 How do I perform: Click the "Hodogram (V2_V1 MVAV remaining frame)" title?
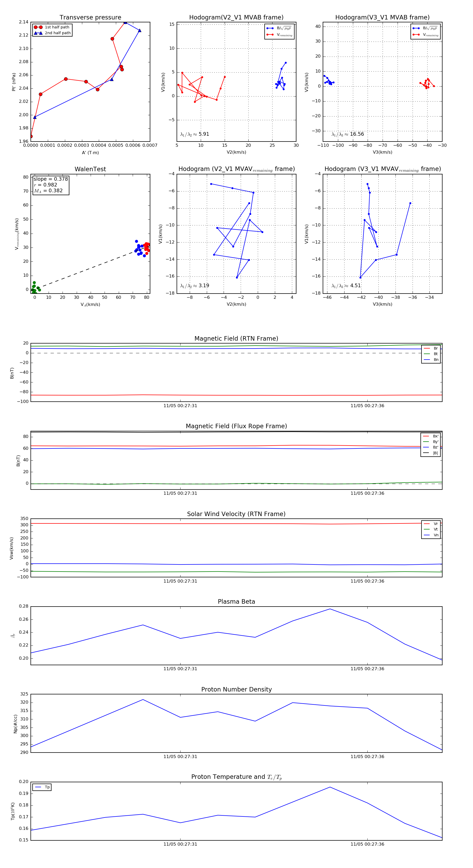(236, 169)
